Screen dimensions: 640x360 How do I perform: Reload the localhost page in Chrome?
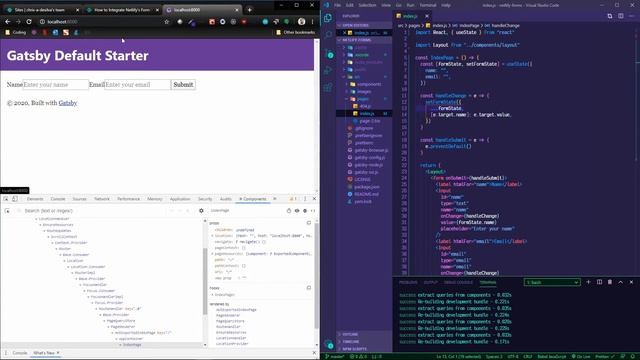29,22
